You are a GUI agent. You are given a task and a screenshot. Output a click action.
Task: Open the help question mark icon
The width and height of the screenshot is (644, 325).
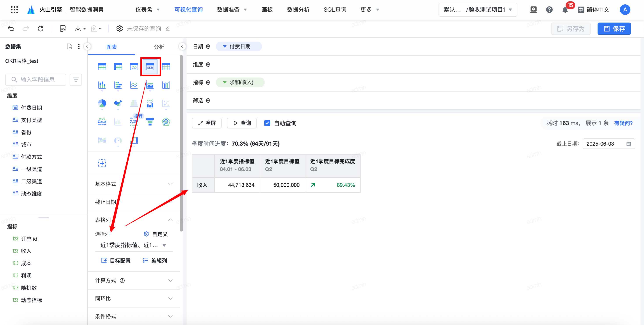point(549,10)
